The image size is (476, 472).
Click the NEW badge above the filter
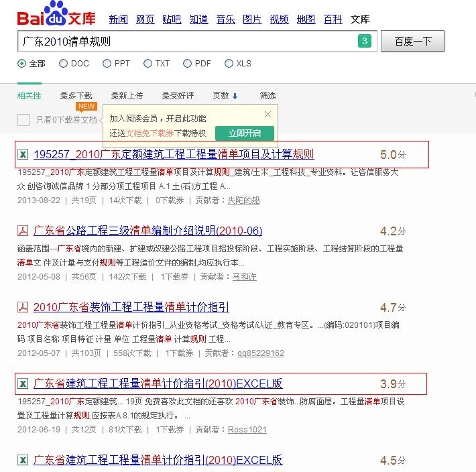[x=86, y=107]
